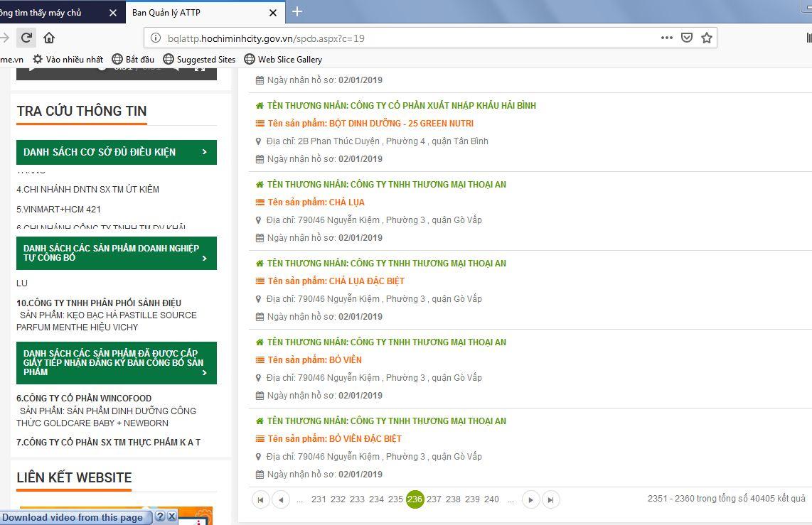Open product link BỘT DINH DƯỠNG - 25 GREEN NUTRI
The image size is (812, 525).
tap(370, 123)
